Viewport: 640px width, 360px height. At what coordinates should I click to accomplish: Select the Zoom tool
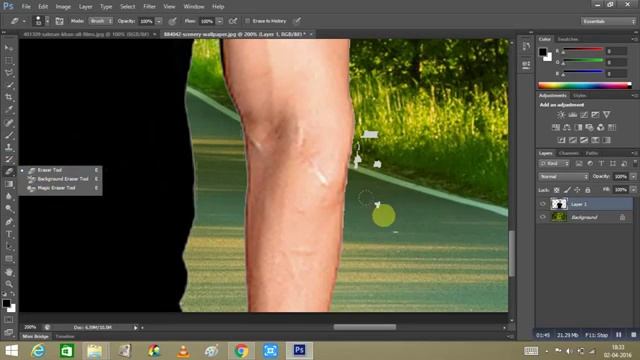(x=9, y=284)
